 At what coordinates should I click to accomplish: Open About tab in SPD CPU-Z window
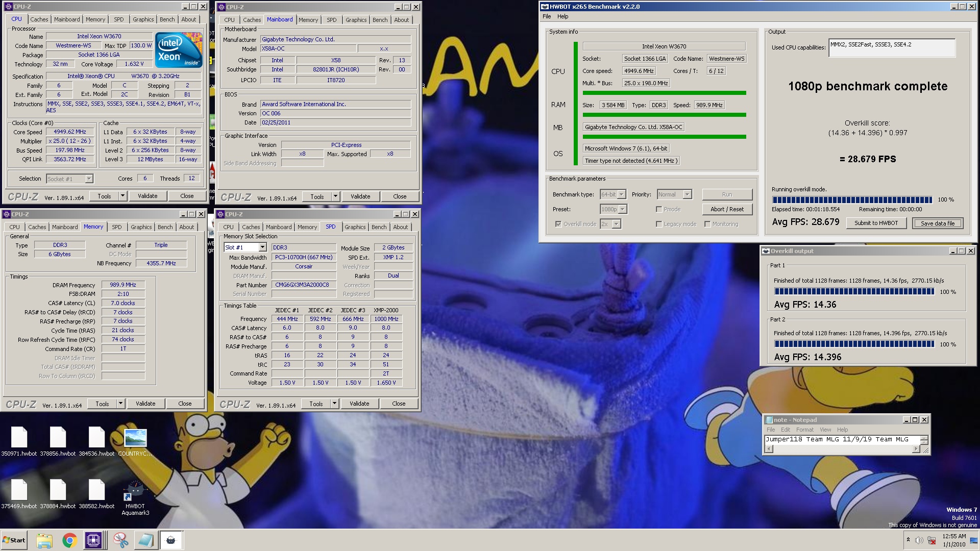400,227
